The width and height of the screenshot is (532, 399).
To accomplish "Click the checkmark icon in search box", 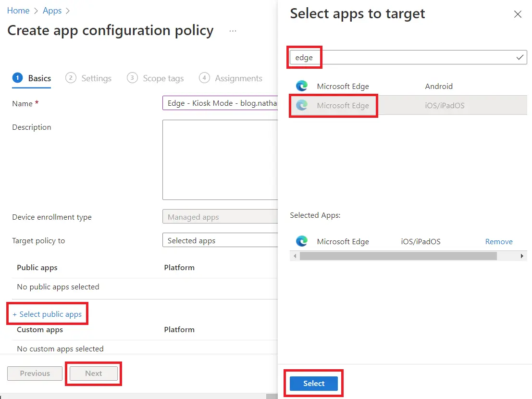I will pos(520,58).
